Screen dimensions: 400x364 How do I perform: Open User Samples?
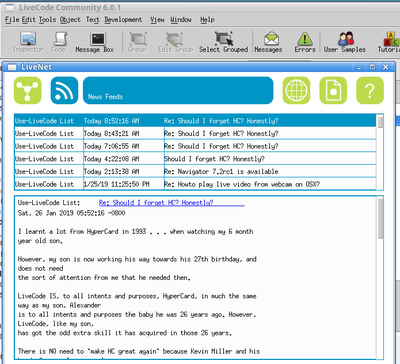(x=345, y=42)
